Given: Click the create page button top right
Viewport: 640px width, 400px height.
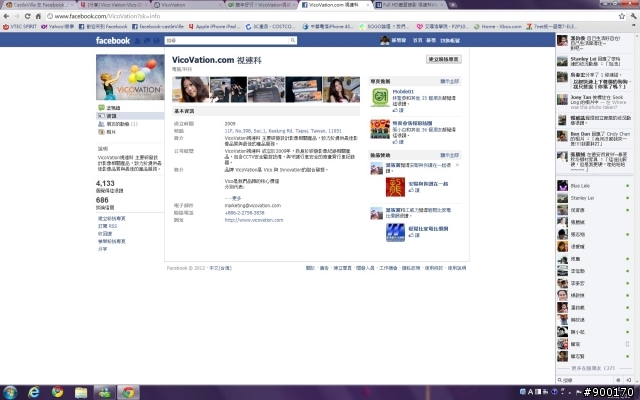Looking at the screenshot, I should click(444, 60).
